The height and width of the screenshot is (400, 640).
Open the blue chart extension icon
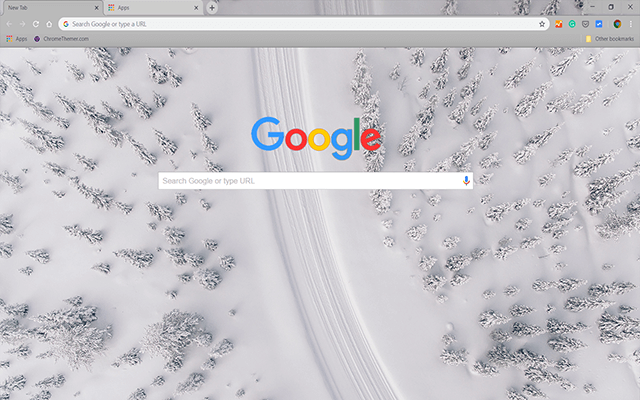pyautogui.click(x=599, y=24)
